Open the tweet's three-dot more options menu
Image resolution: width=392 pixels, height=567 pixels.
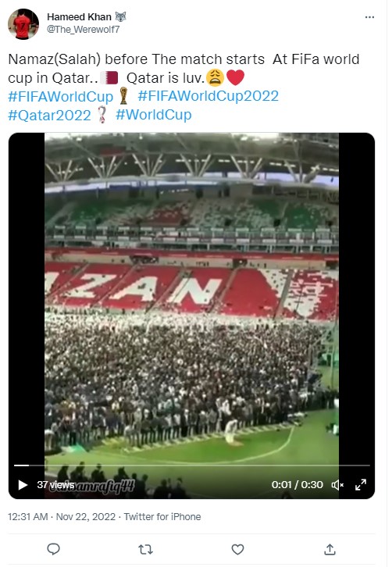coord(369,17)
